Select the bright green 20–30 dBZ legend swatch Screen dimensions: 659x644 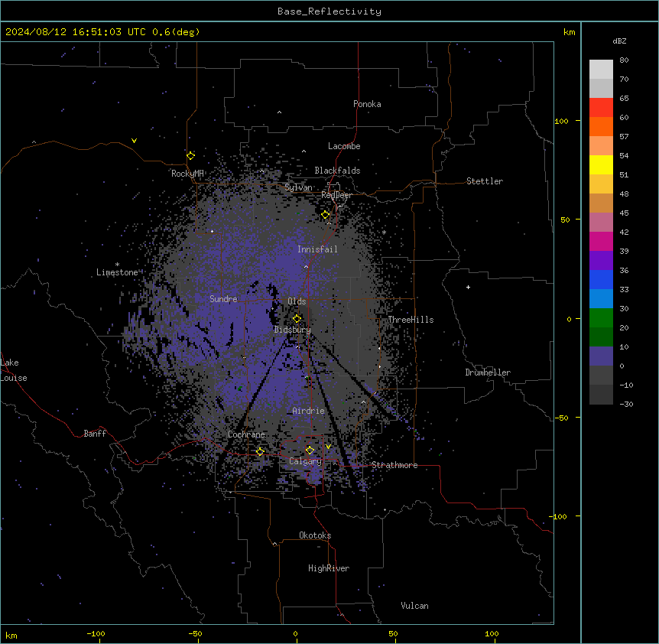(x=601, y=318)
